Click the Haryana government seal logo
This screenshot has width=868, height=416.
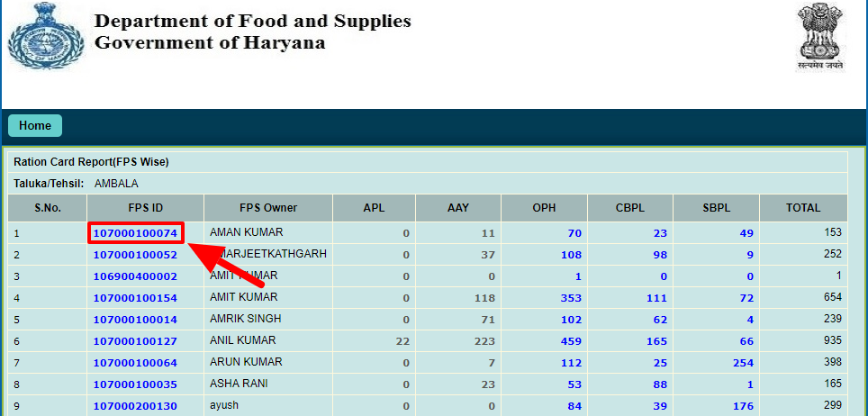coord(46,36)
